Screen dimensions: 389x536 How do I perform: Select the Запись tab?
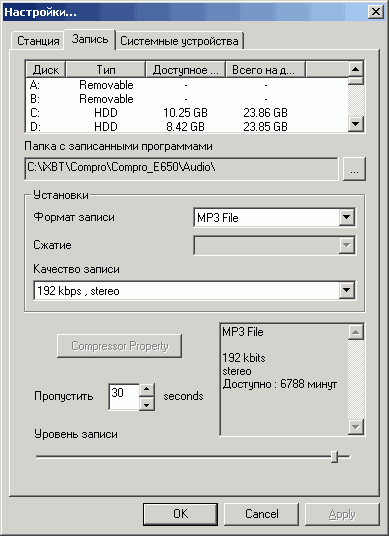pyautogui.click(x=90, y=39)
